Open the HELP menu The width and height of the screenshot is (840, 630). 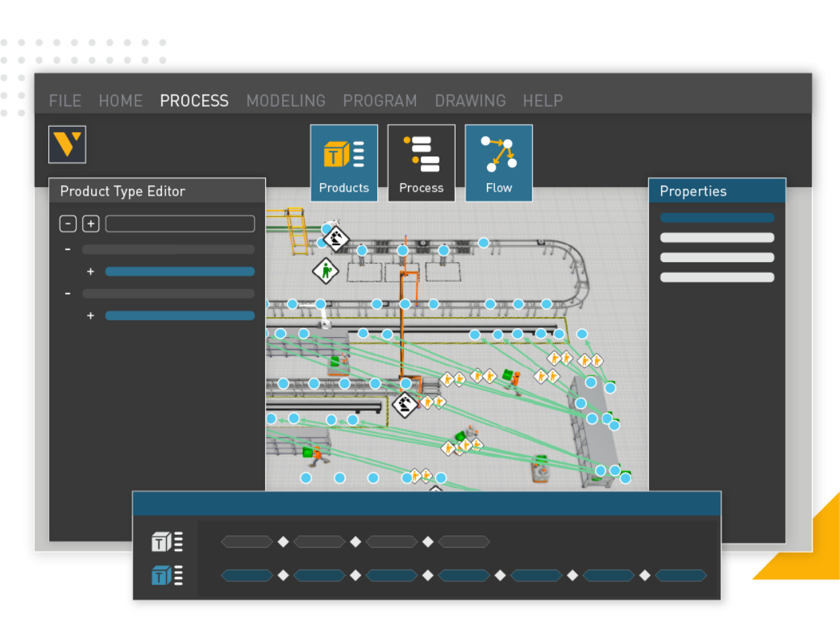[543, 101]
